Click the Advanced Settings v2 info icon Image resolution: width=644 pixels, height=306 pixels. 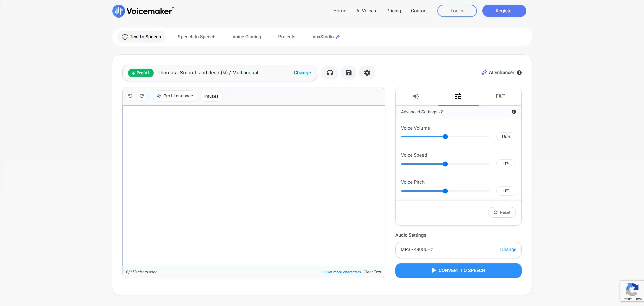[x=514, y=112]
